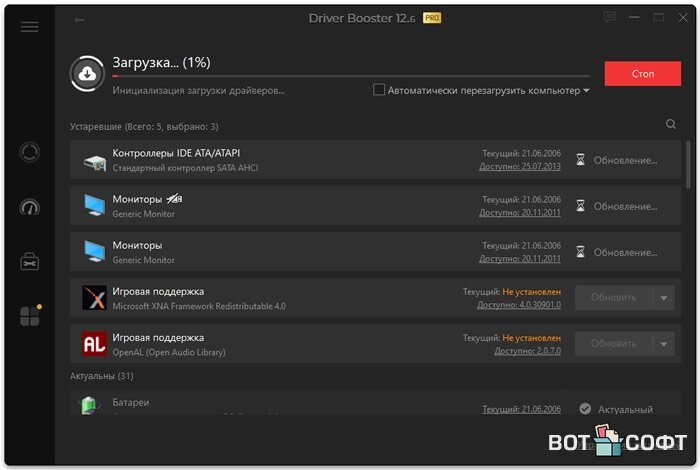Select Игровая поддержка title above Microsoft XNA

pyautogui.click(x=158, y=291)
